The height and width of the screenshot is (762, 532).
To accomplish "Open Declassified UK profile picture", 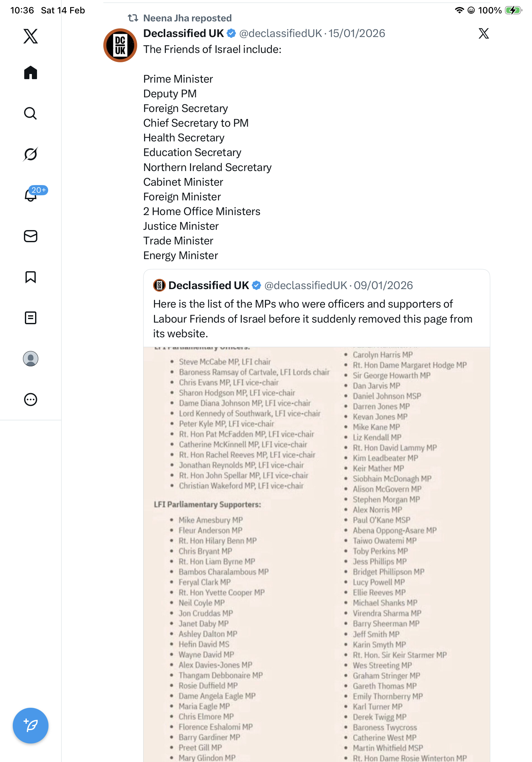I will point(120,45).
